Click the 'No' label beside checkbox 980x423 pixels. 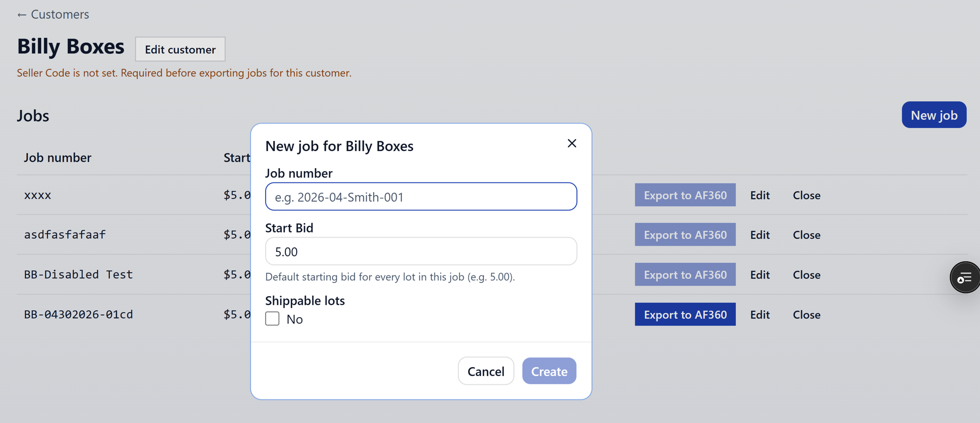pos(295,319)
